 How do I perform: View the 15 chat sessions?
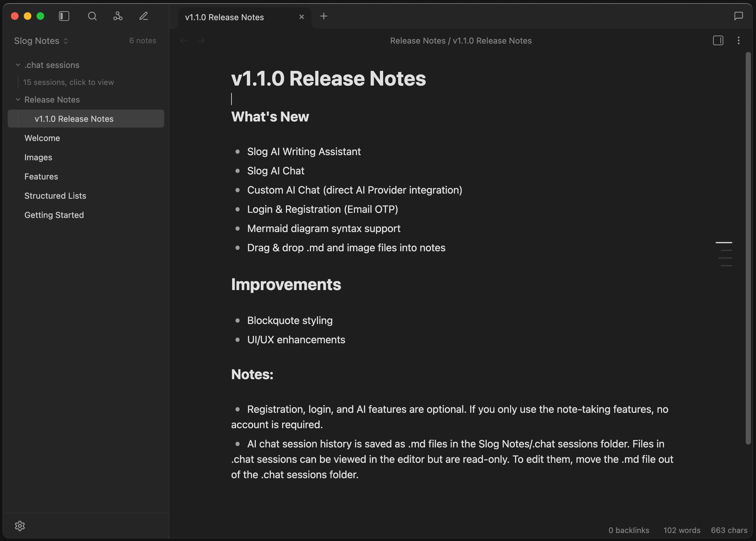coord(68,82)
